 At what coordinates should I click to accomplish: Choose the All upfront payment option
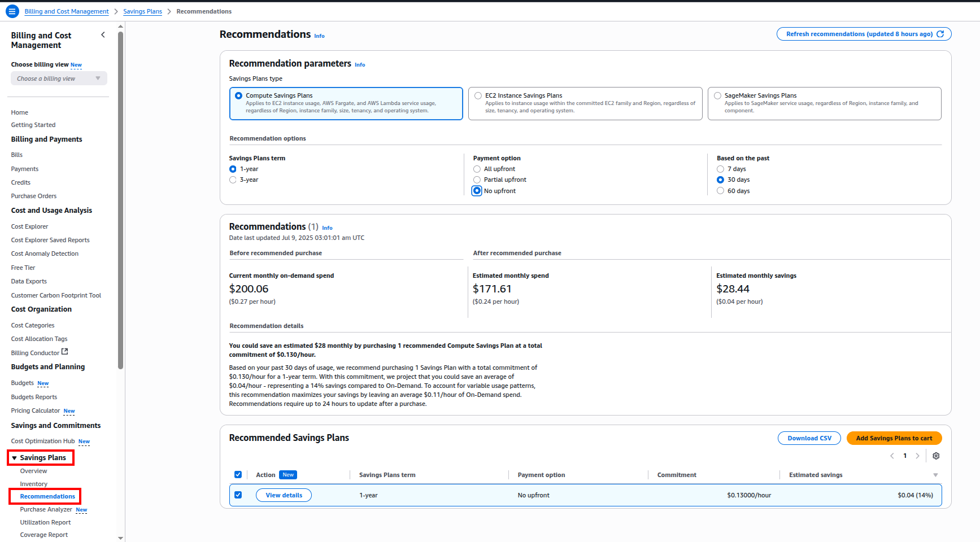tap(477, 169)
